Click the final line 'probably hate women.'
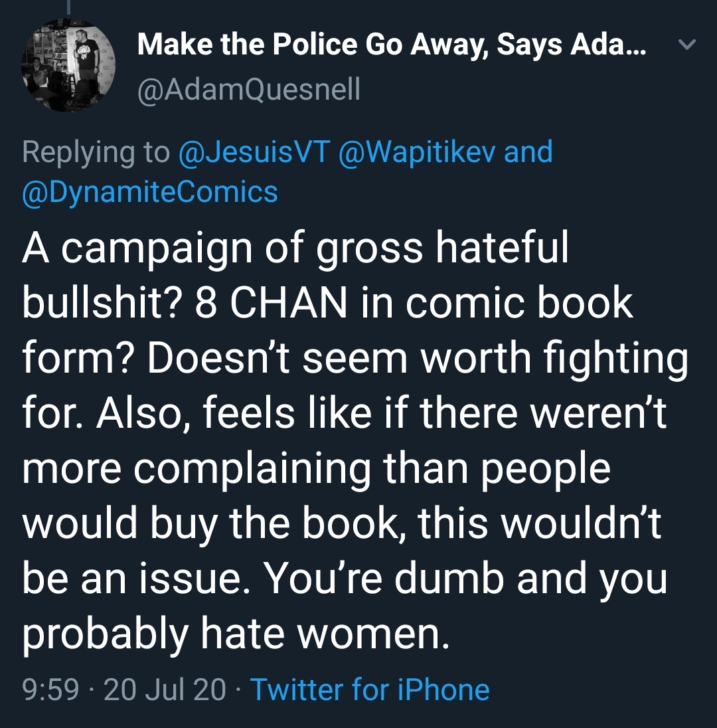 [x=236, y=635]
